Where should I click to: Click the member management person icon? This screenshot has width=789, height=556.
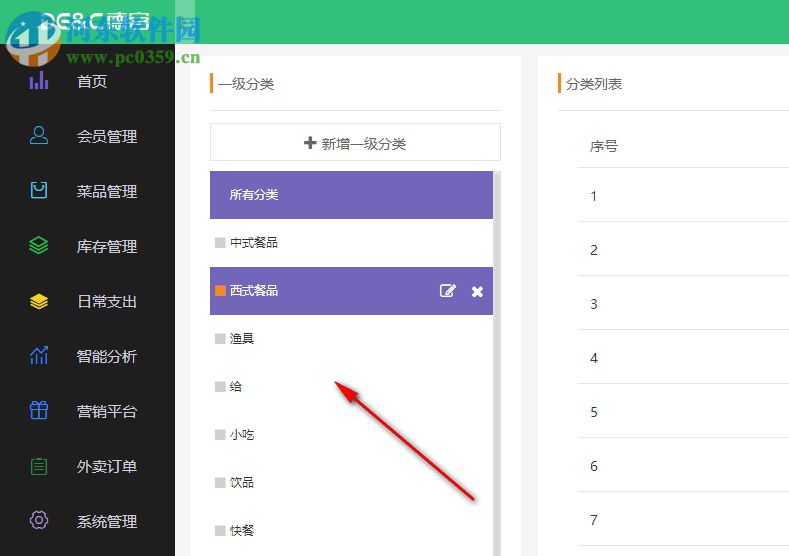tap(39, 135)
